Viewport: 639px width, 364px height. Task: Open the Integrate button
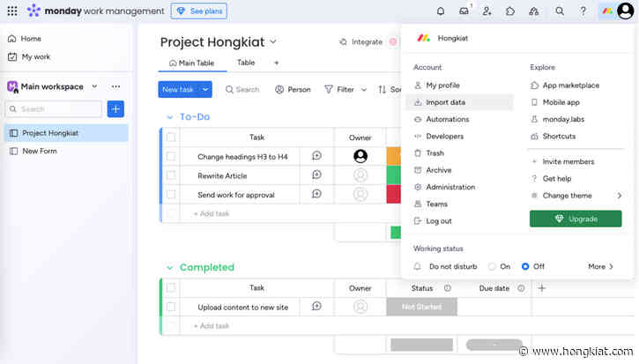click(x=361, y=42)
